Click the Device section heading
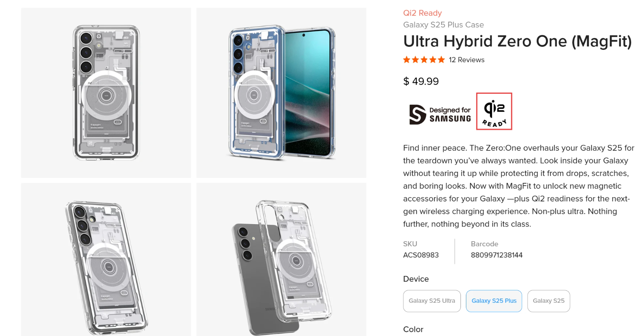The image size is (644, 336). pos(416,279)
